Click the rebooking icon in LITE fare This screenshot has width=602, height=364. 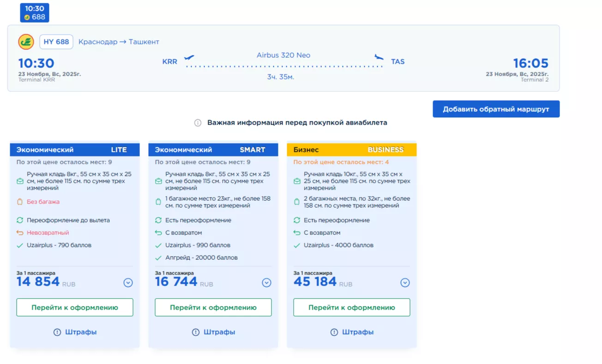(x=20, y=221)
